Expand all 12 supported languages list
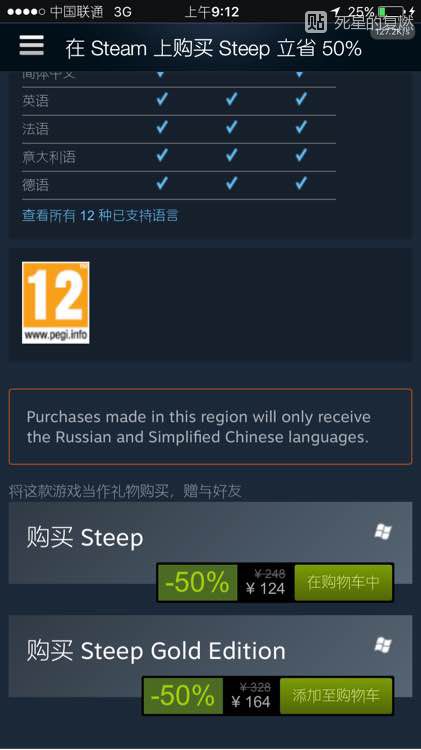This screenshot has width=421, height=750. (100, 215)
